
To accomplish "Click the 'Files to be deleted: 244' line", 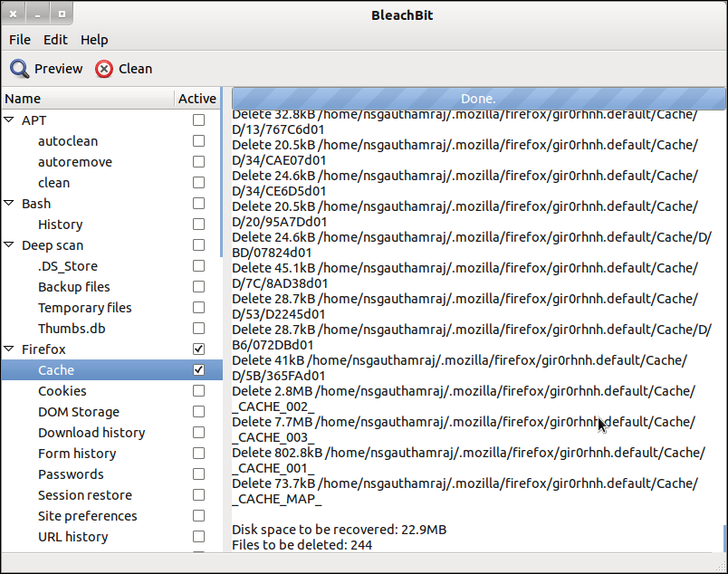I will [302, 545].
